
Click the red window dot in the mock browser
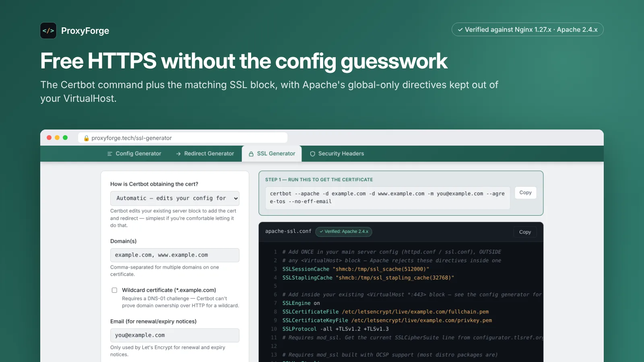[49, 138]
